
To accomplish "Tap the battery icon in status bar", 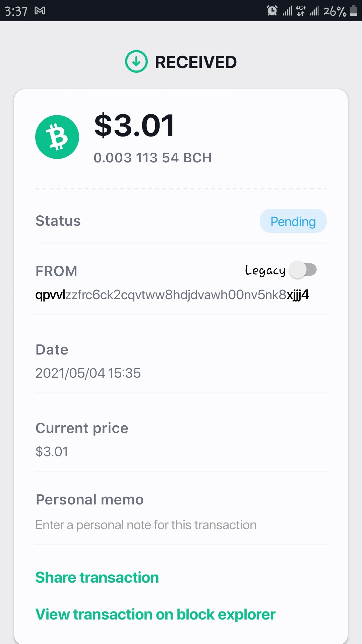I will [354, 10].
